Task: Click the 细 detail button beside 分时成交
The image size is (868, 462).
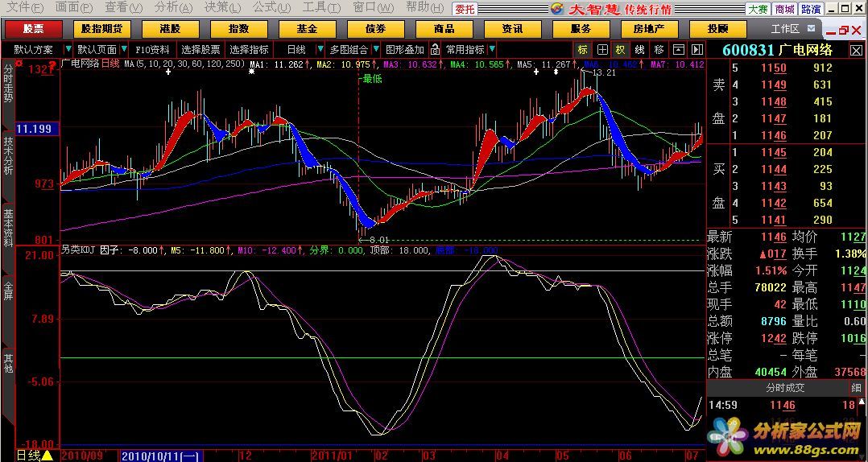Action: tap(857, 389)
